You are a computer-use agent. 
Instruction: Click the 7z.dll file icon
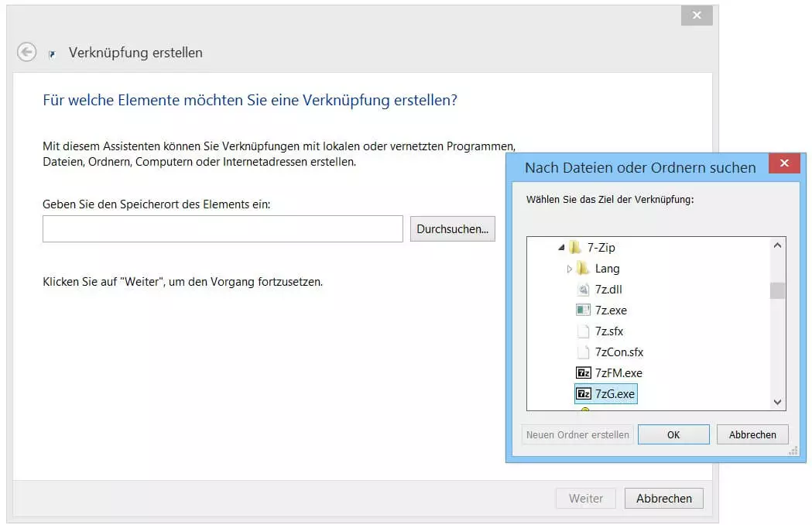coord(584,290)
